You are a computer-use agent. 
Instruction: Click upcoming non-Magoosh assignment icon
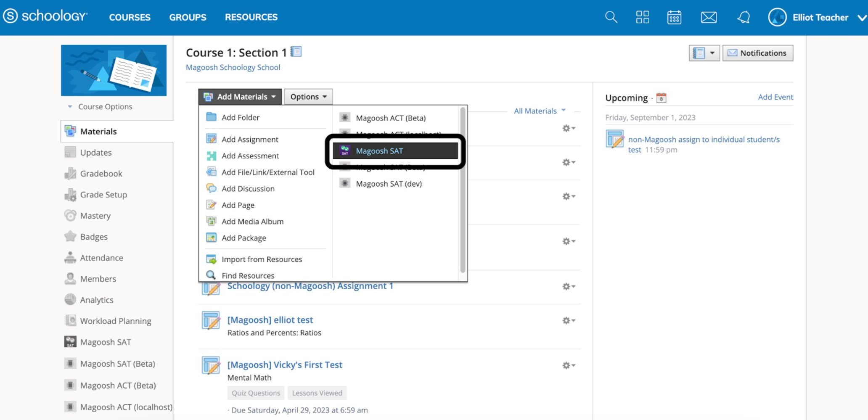pos(615,139)
